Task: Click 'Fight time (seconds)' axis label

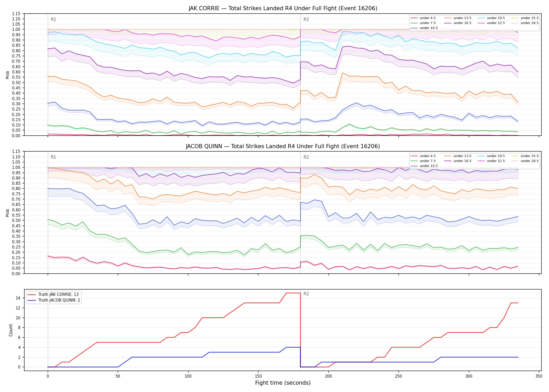Action: [x=283, y=383]
